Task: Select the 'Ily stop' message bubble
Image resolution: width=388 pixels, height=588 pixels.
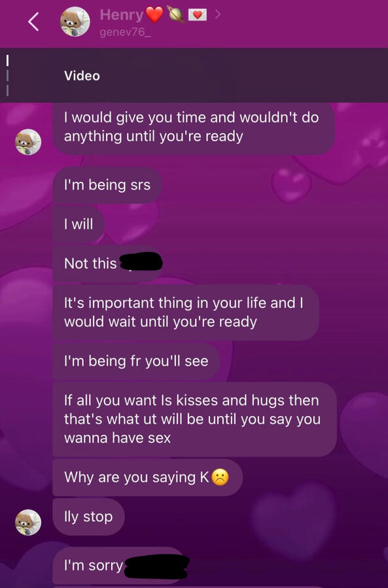Action: 88,517
